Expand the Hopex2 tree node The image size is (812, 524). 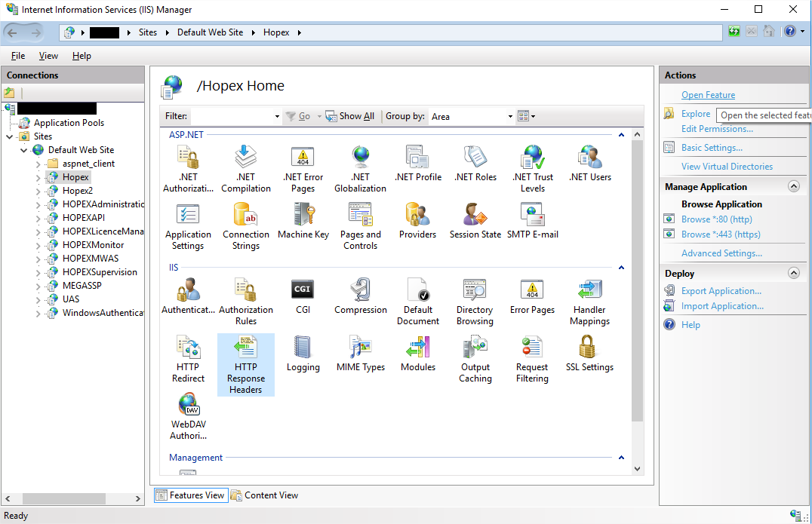(x=38, y=191)
